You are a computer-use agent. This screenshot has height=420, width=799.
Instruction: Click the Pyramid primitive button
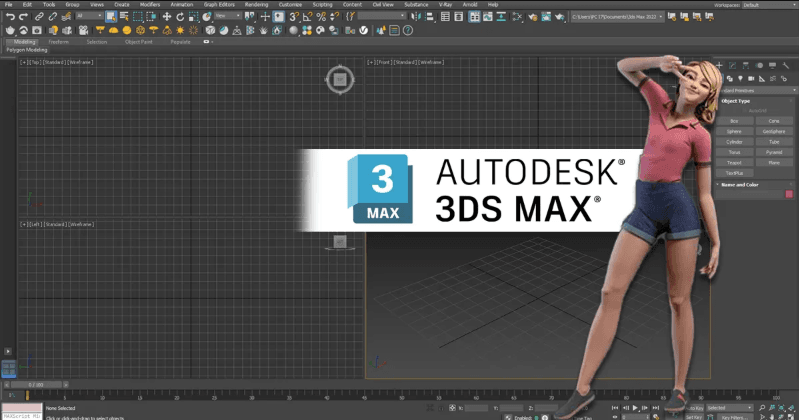pos(774,152)
